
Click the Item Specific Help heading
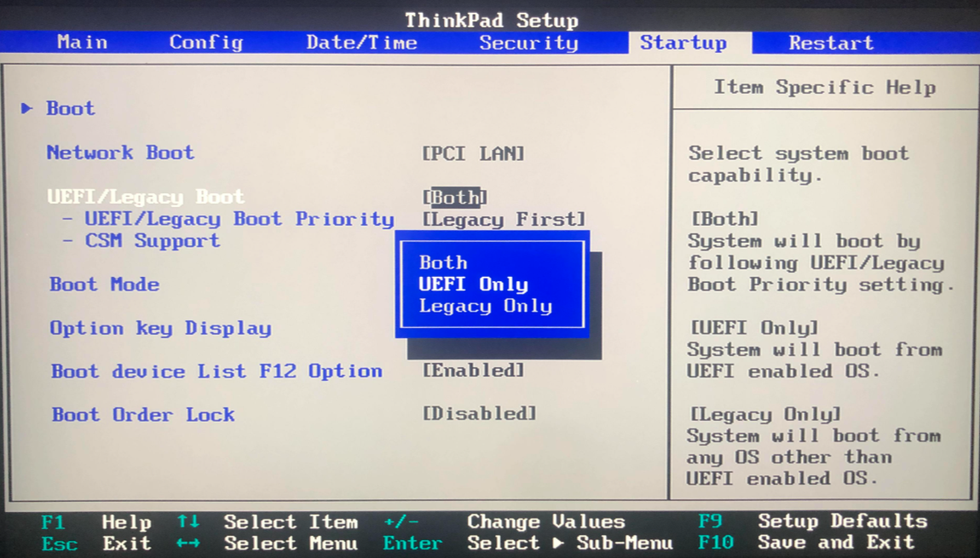[x=825, y=88]
